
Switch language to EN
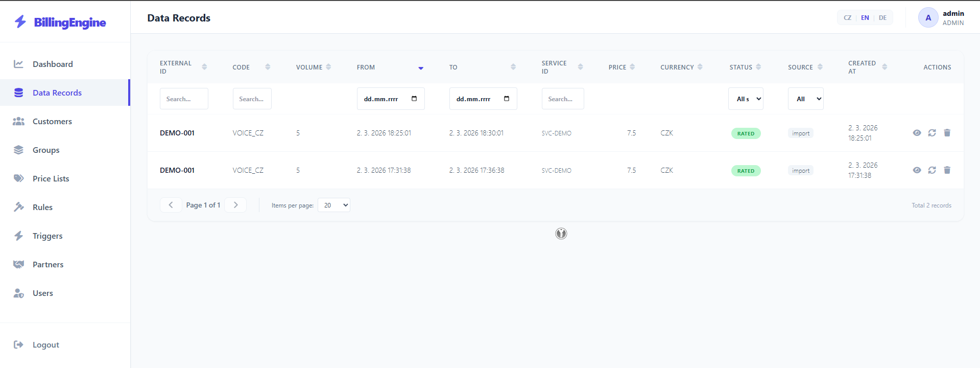865,17
